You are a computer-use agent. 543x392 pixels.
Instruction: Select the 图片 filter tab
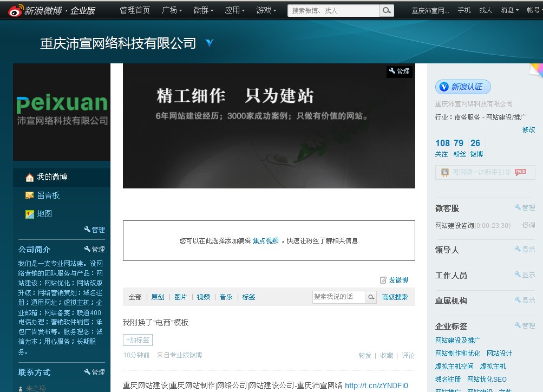coord(180,297)
